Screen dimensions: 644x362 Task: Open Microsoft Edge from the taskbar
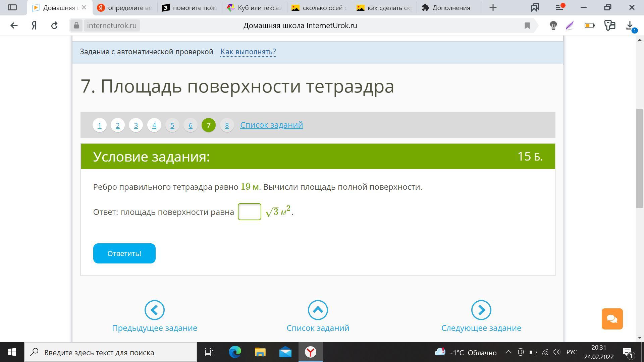235,352
